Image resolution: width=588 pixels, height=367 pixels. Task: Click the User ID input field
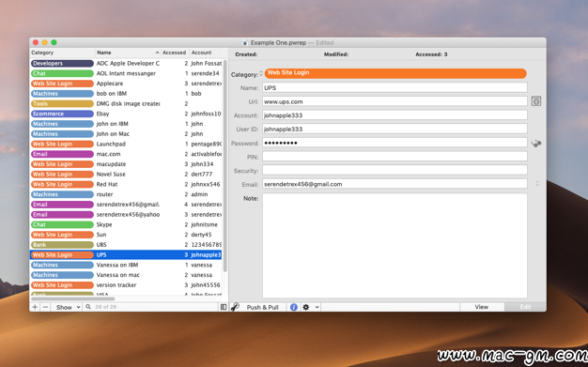click(395, 129)
